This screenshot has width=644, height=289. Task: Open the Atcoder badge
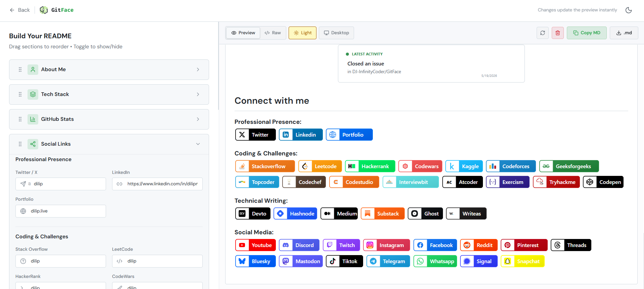(x=462, y=182)
